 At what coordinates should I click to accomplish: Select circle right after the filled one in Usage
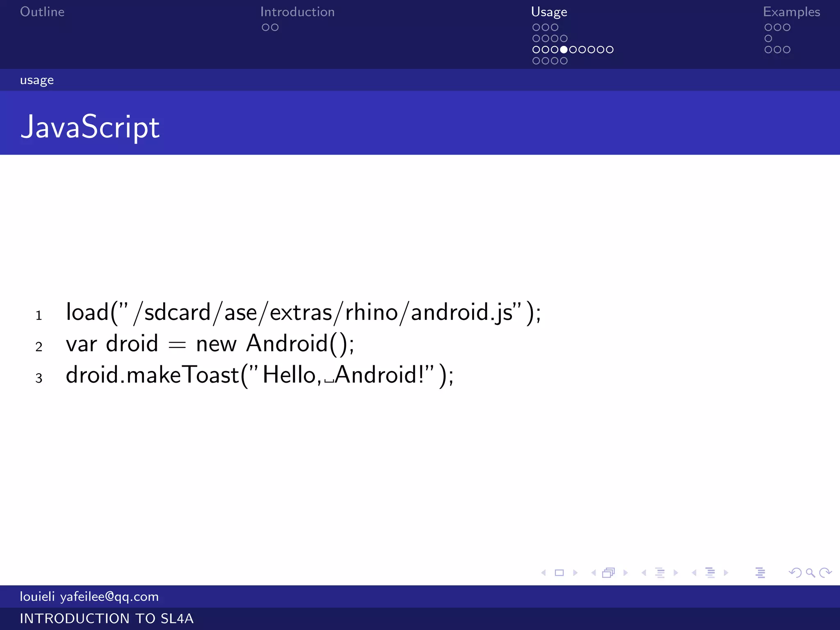573,50
